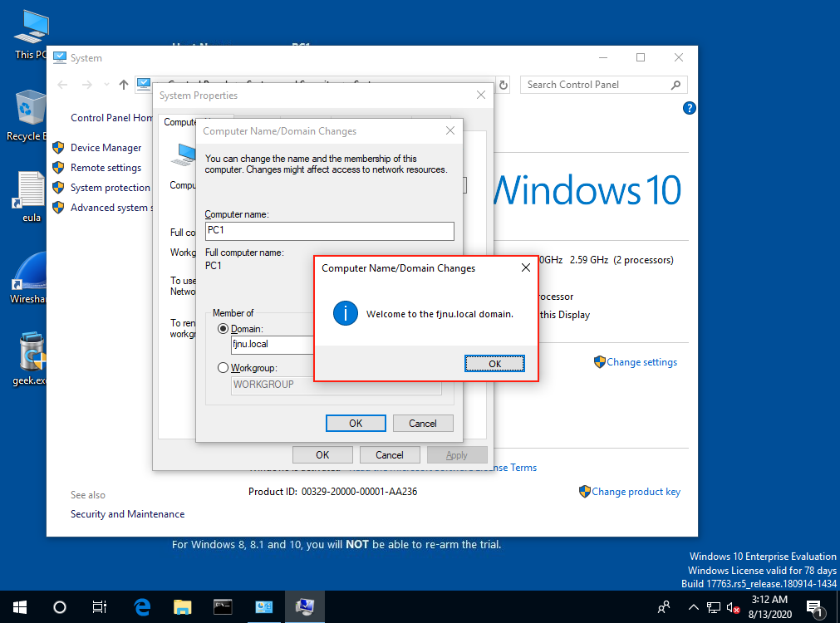Close the System Properties window
Screen dimensions: 840x623
[x=480, y=95]
